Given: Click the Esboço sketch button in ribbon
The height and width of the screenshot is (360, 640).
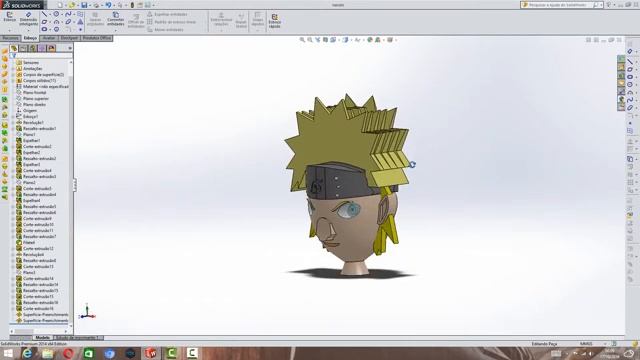Looking at the screenshot, I should pos(9,17).
